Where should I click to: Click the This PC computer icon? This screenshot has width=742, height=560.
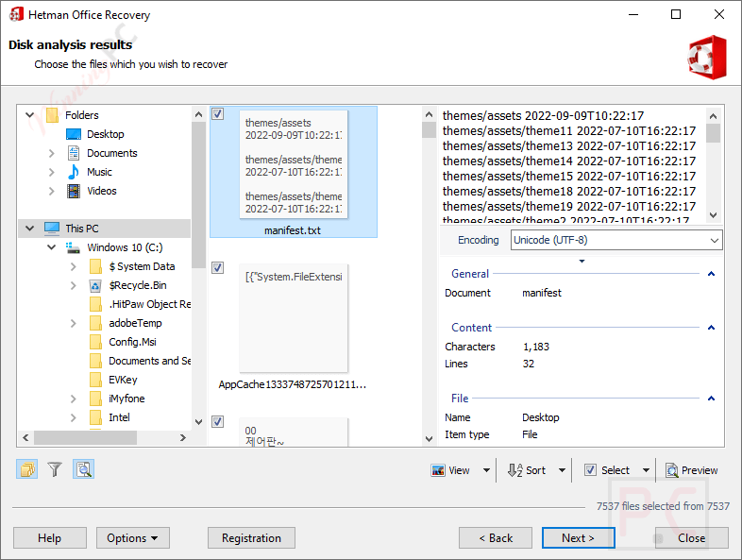(52, 229)
